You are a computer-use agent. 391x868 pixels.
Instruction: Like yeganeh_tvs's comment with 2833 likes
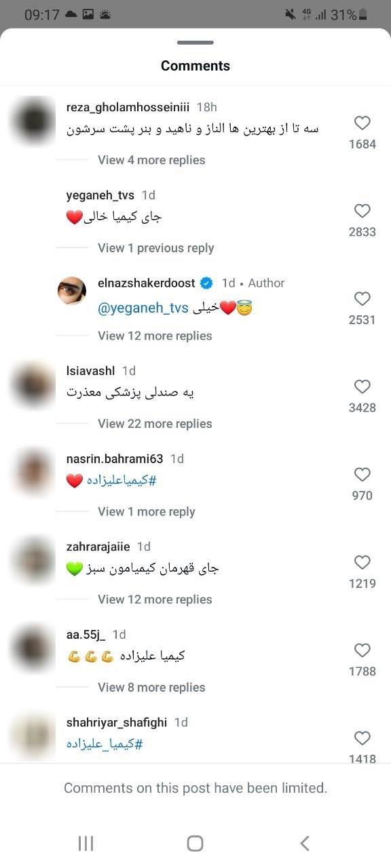[x=362, y=211]
